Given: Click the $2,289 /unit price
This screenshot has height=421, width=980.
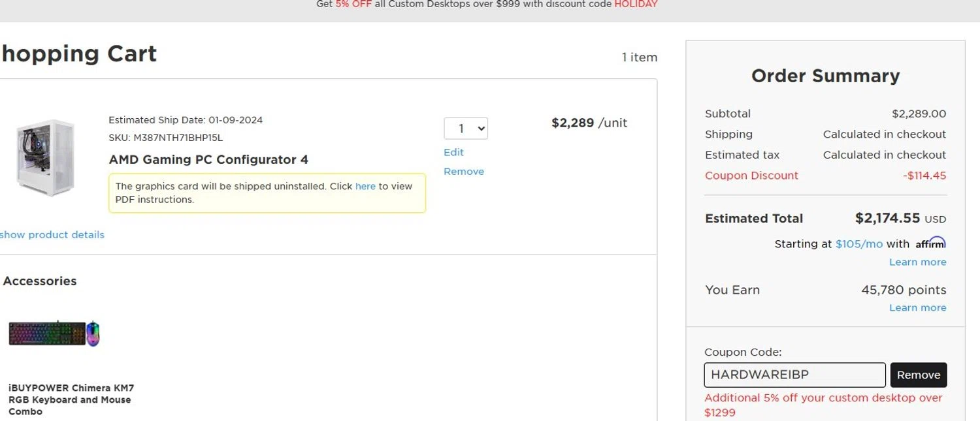Looking at the screenshot, I should pos(589,123).
